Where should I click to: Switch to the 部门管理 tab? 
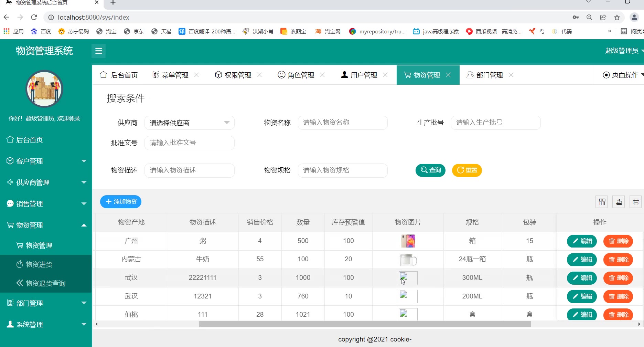[485, 75]
